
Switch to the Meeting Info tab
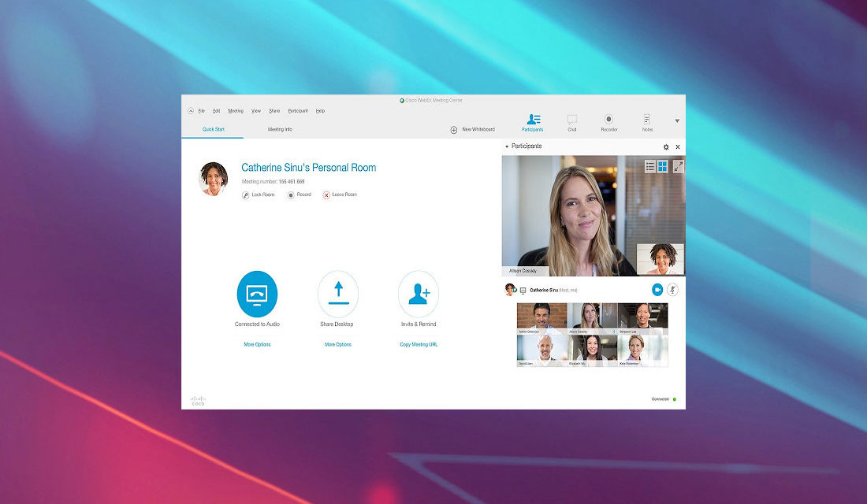280,128
